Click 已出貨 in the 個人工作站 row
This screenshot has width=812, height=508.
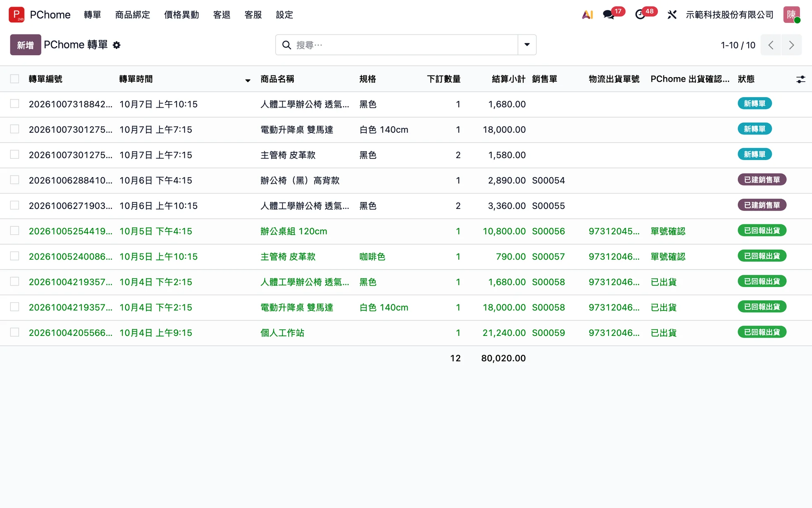[663, 333]
